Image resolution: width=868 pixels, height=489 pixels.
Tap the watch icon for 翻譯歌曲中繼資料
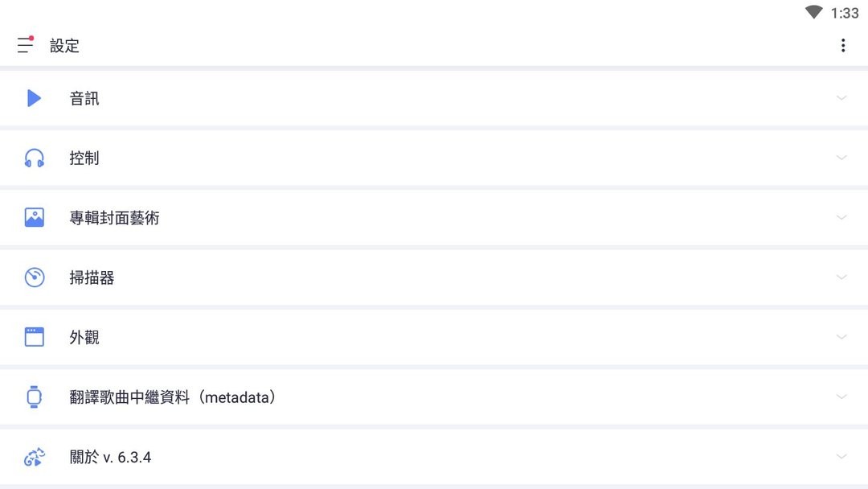pos(34,397)
